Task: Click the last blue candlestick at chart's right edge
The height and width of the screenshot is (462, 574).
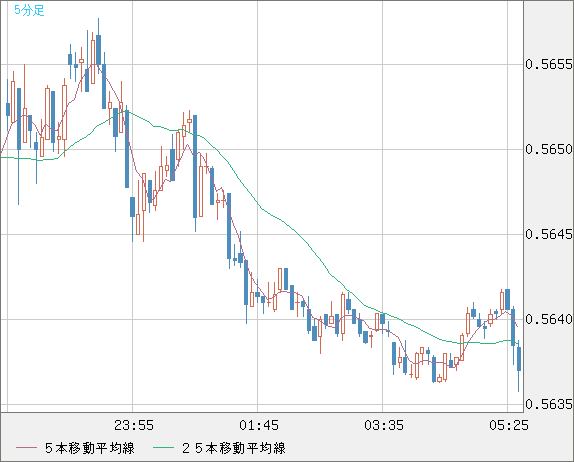Action: 519,366
